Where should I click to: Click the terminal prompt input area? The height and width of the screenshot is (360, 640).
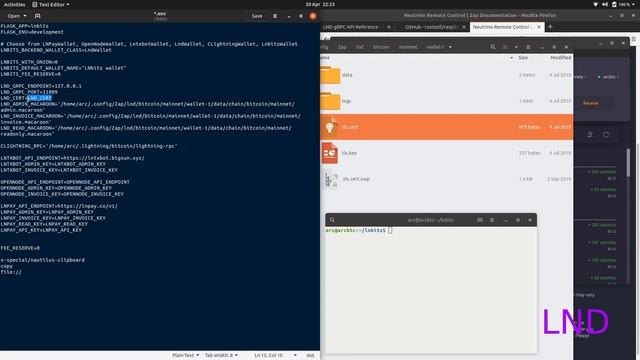pos(390,230)
